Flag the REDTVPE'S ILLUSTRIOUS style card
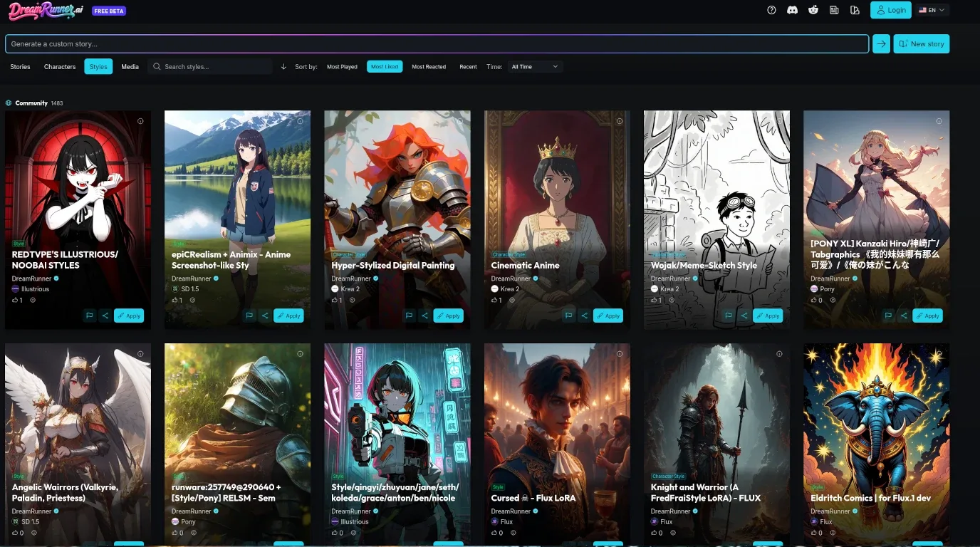This screenshot has width=980, height=547. coord(90,316)
